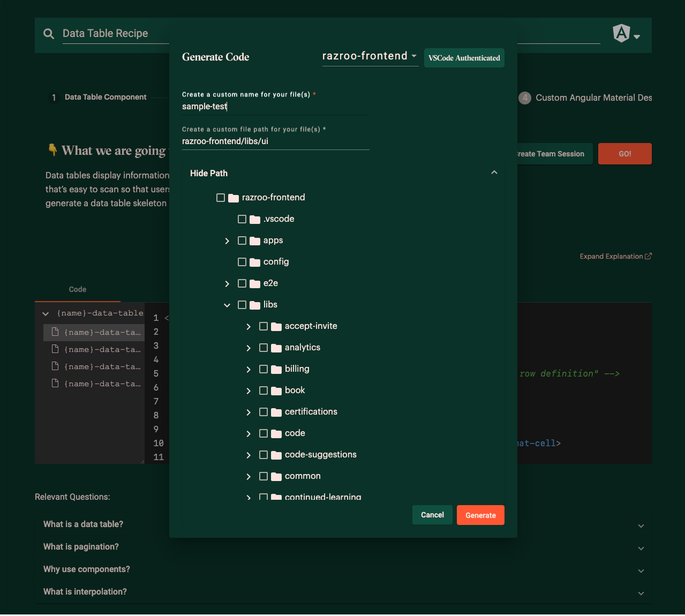The image size is (685, 616).
Task: Switch to the Code tab
Action: coord(78,289)
